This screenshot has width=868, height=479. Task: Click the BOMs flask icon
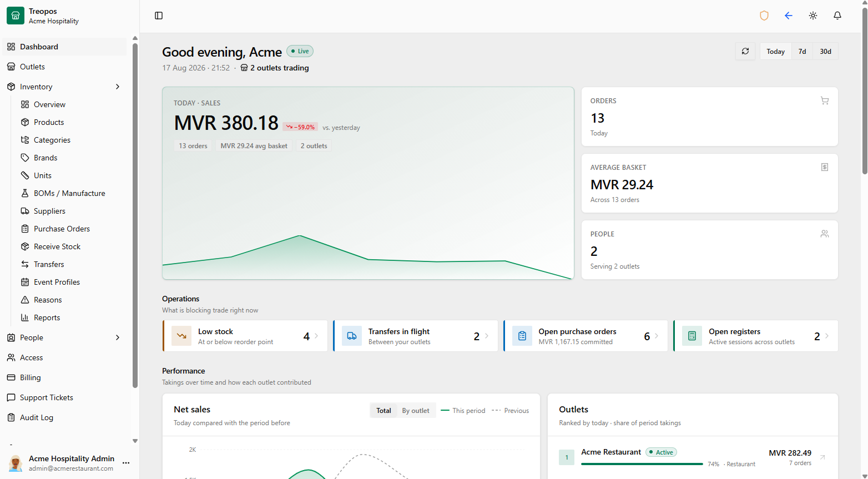[25, 193]
